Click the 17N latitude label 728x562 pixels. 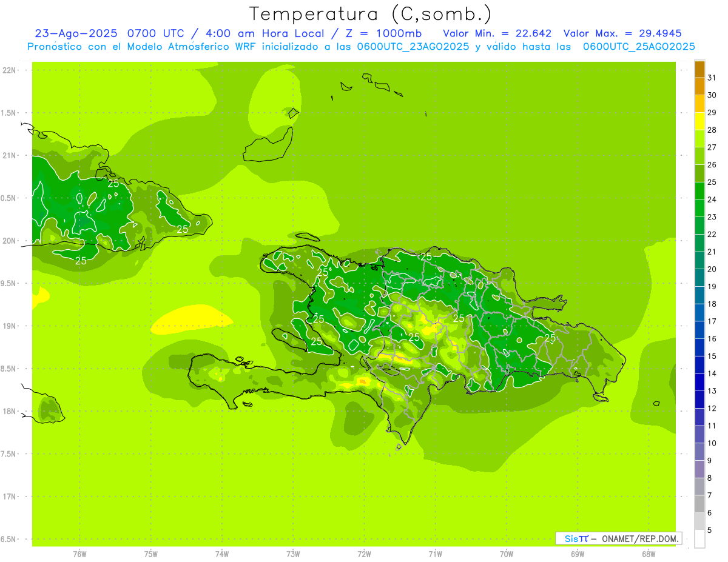8,497
